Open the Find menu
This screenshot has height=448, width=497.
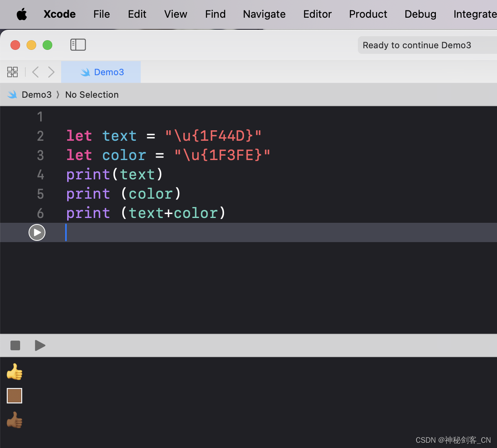(215, 14)
